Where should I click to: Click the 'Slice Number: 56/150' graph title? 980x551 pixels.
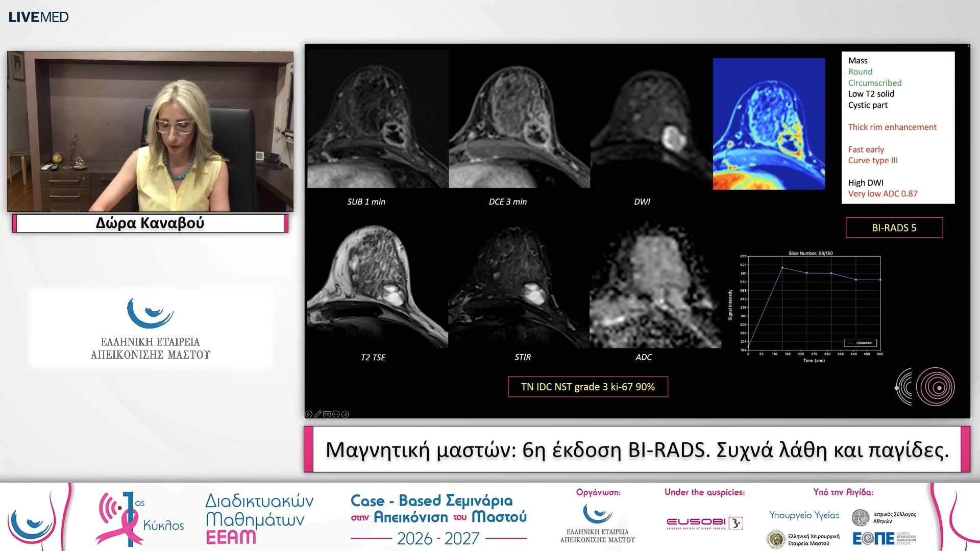click(x=811, y=253)
